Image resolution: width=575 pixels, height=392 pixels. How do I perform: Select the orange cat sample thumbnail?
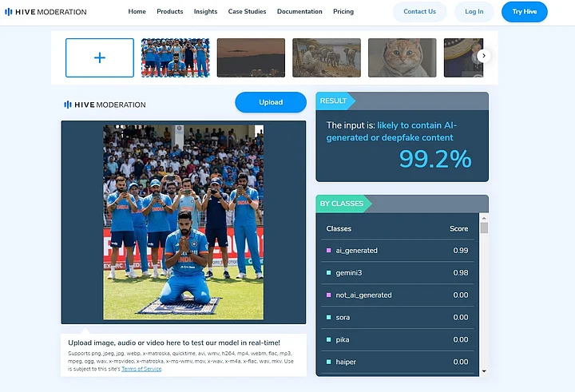pos(402,58)
